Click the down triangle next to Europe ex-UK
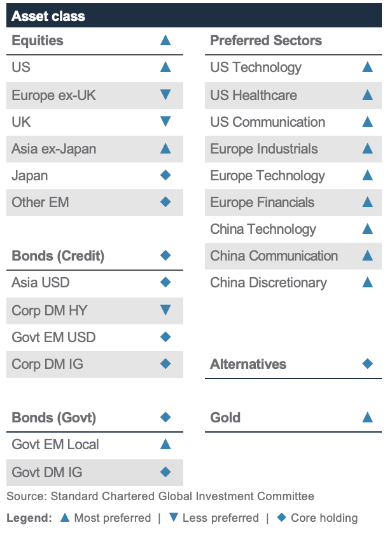This screenshot has width=392, height=539. 165,95
